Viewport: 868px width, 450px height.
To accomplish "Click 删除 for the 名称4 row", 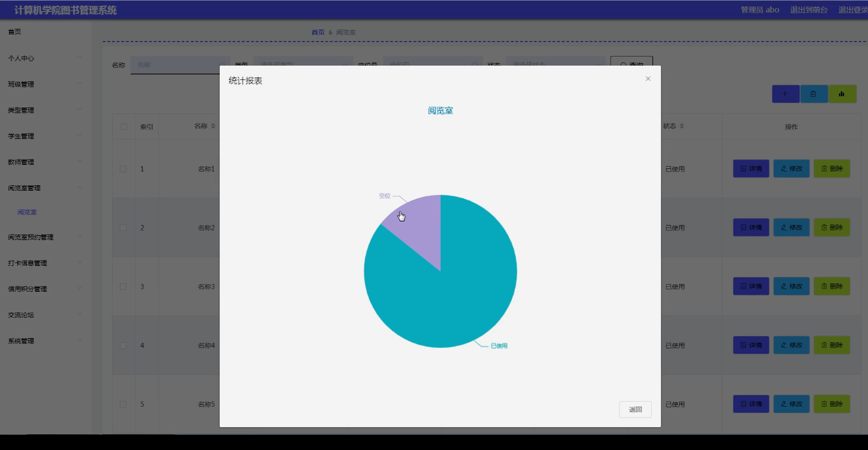I will (x=832, y=345).
